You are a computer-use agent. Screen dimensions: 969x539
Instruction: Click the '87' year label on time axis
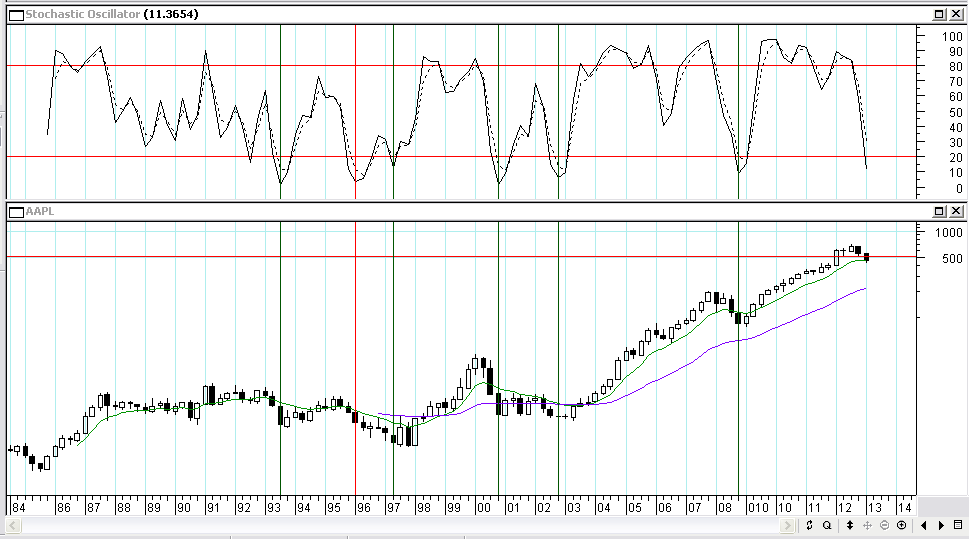pos(93,508)
